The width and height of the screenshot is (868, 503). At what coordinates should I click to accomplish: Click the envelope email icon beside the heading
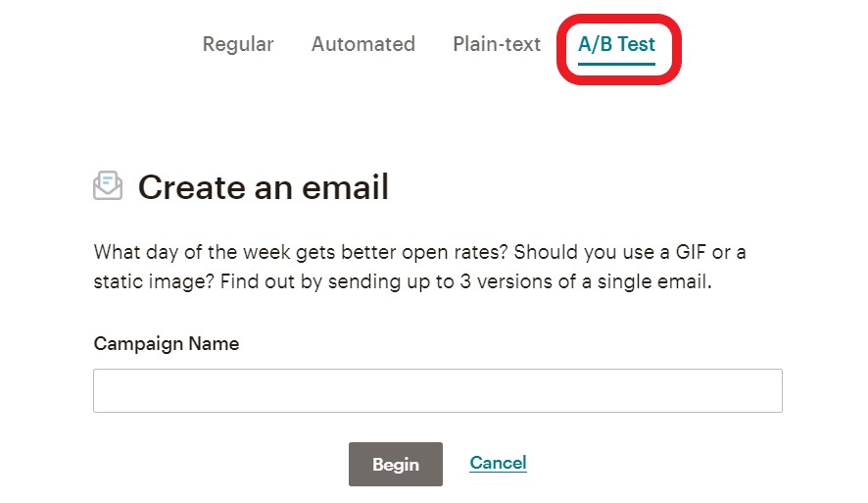pos(108,185)
